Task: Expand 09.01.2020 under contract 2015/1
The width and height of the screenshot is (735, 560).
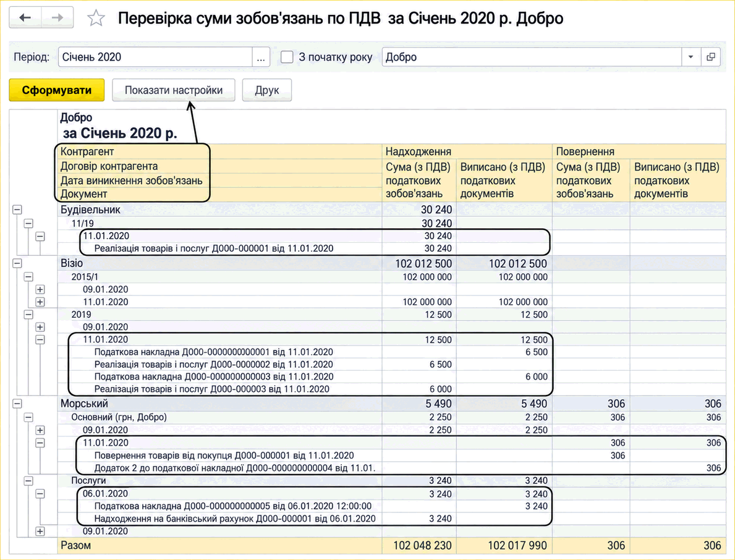Action: (40, 290)
